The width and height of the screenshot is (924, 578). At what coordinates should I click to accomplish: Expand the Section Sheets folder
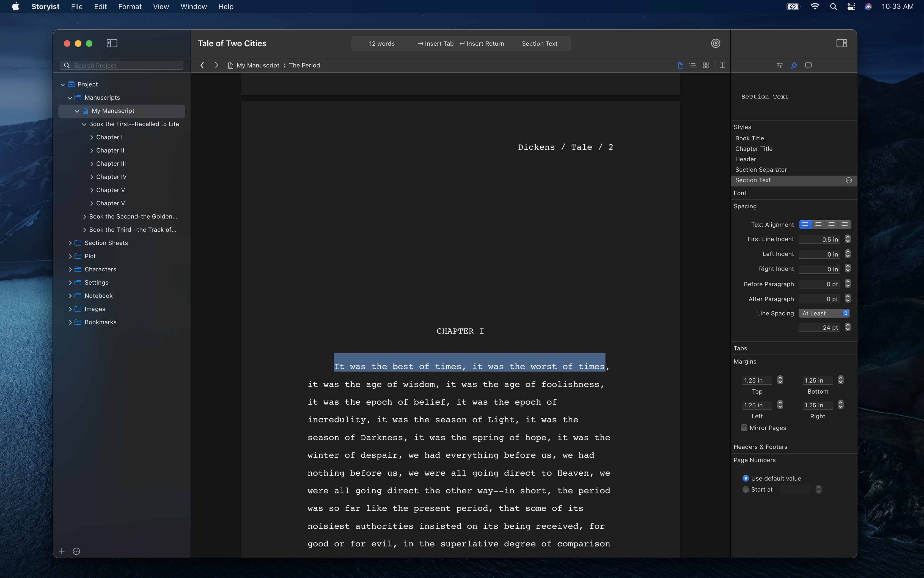coord(70,243)
